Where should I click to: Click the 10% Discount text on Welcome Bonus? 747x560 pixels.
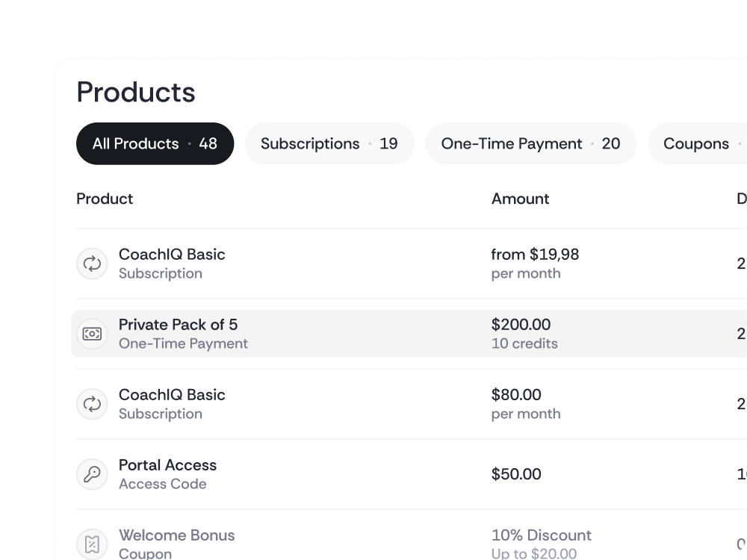click(x=542, y=535)
